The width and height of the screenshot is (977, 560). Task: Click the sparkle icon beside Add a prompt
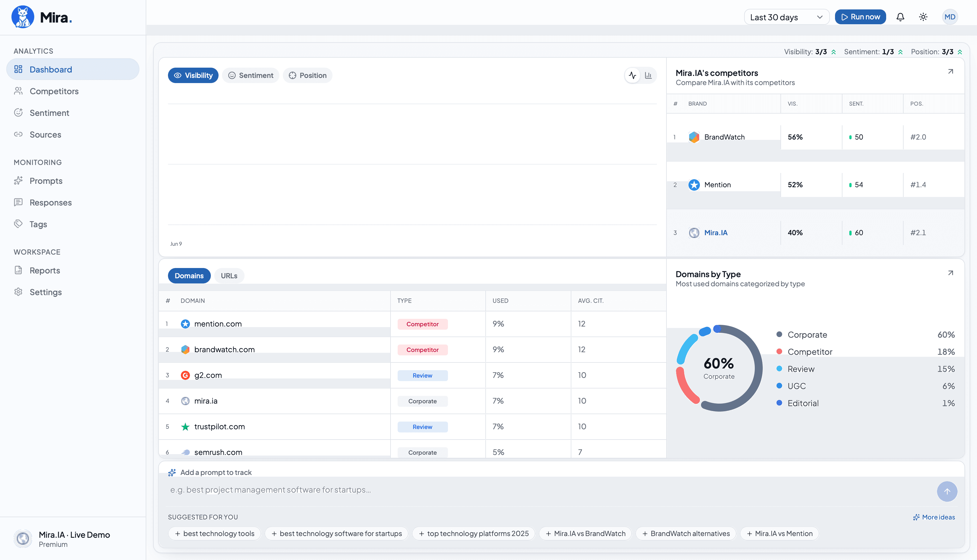pos(172,472)
